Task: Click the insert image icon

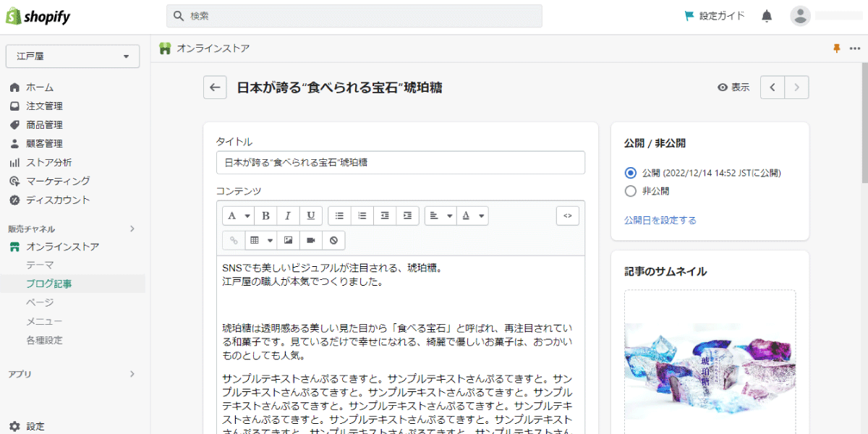Action: pos(288,239)
